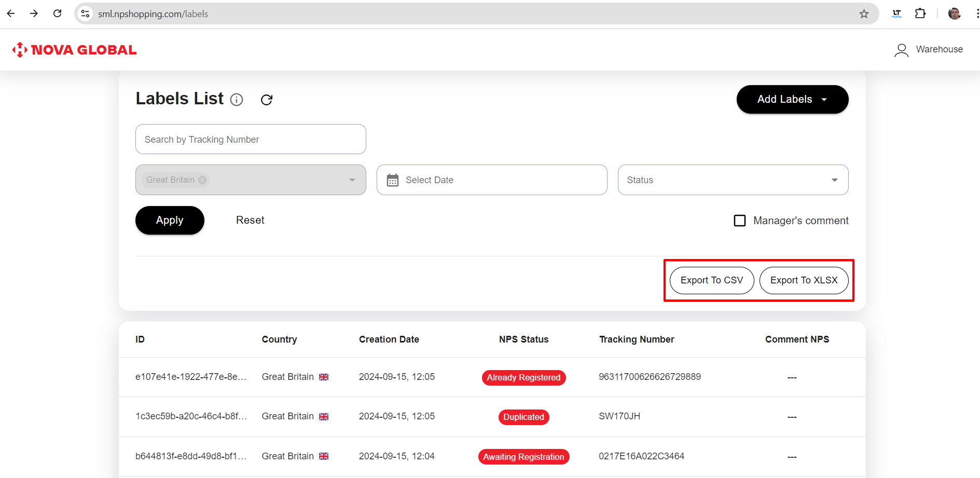Reset the filters
Viewport: 980px width, 478px height.
coord(250,220)
